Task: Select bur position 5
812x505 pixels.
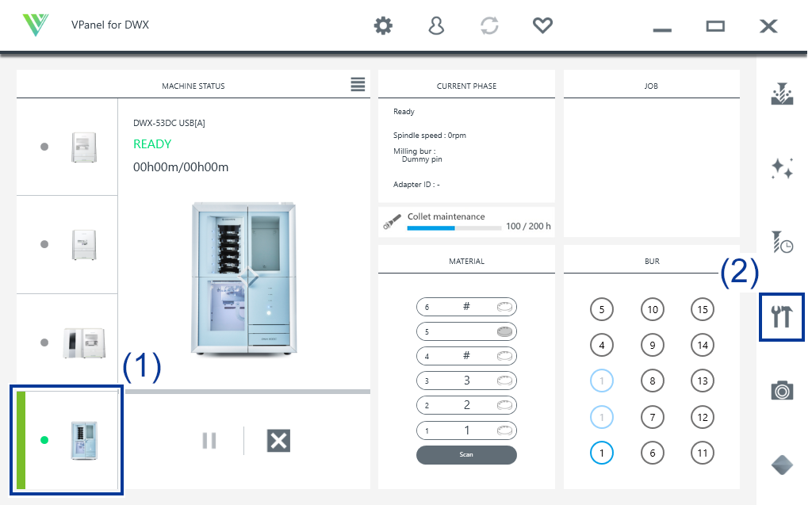Action: pyautogui.click(x=602, y=309)
